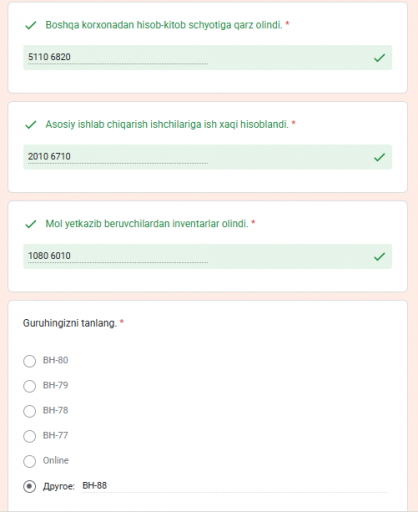
Task: Click the Другое text field containing BH-88
Action: pyautogui.click(x=234, y=486)
